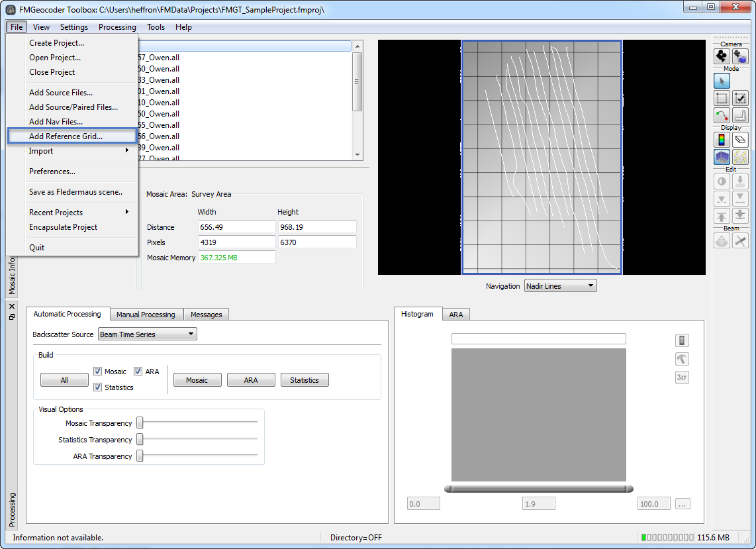Switch to the Manual Processing tab
Viewport: 756px width, 549px height.
(146, 315)
